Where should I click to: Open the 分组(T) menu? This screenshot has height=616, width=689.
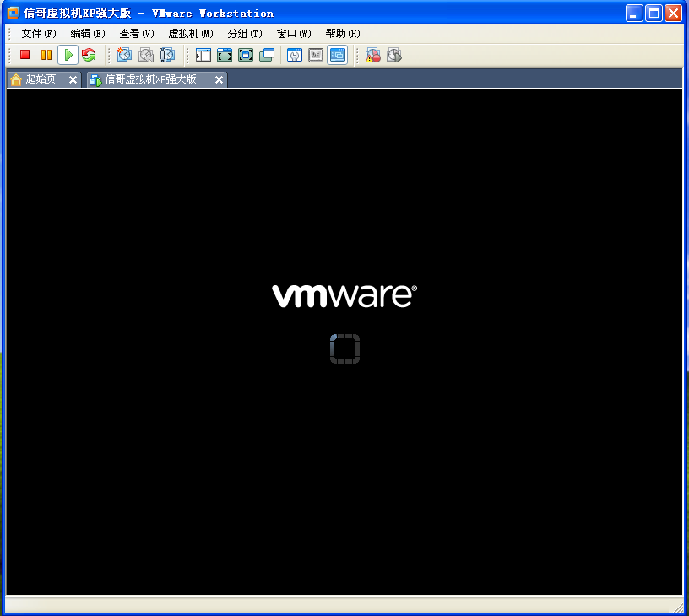245,34
